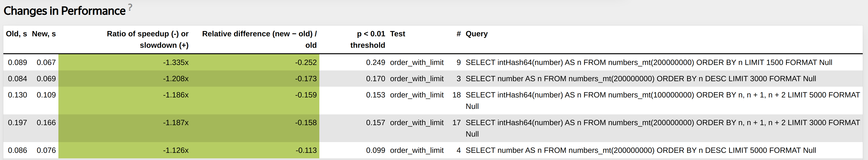
Task: Click the 0.076 new time value
Action: coord(46,150)
